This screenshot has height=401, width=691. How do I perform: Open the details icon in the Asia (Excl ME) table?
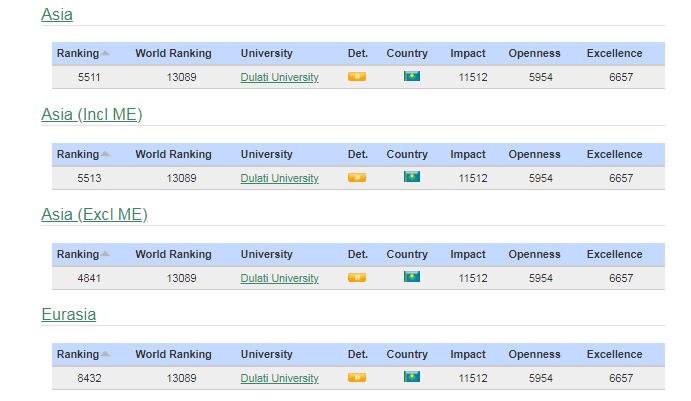click(x=357, y=278)
